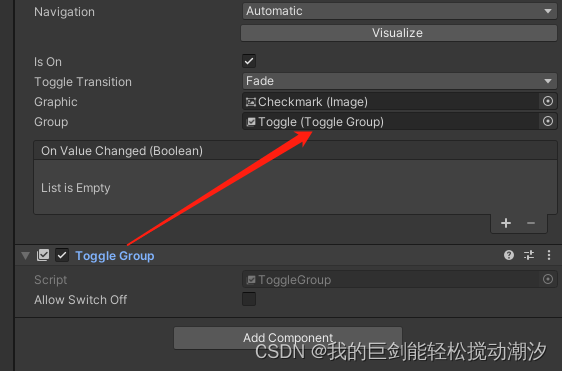Open object picker for the Script field

(x=548, y=279)
